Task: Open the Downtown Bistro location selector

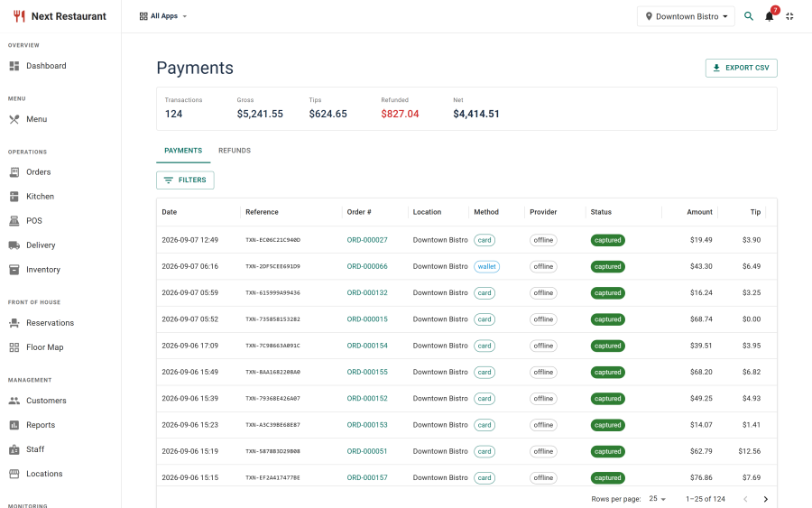Action: [x=686, y=16]
